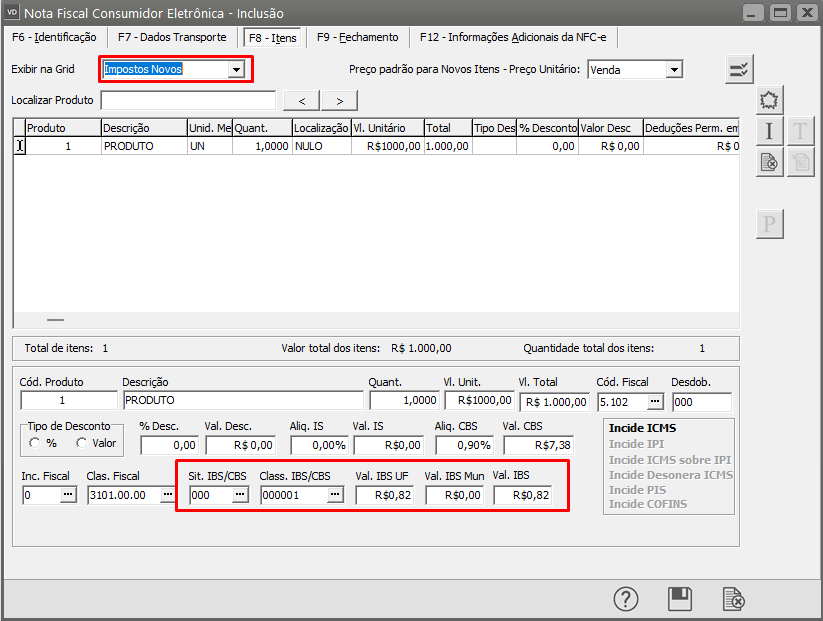Open help with the question mark icon
Image resolution: width=823 pixels, height=621 pixels.
(625, 598)
